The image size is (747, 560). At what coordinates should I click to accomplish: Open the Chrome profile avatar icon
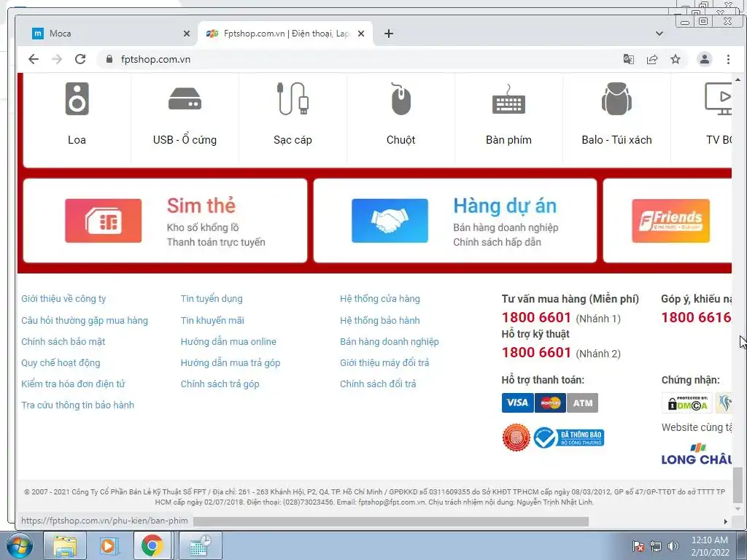pyautogui.click(x=705, y=59)
